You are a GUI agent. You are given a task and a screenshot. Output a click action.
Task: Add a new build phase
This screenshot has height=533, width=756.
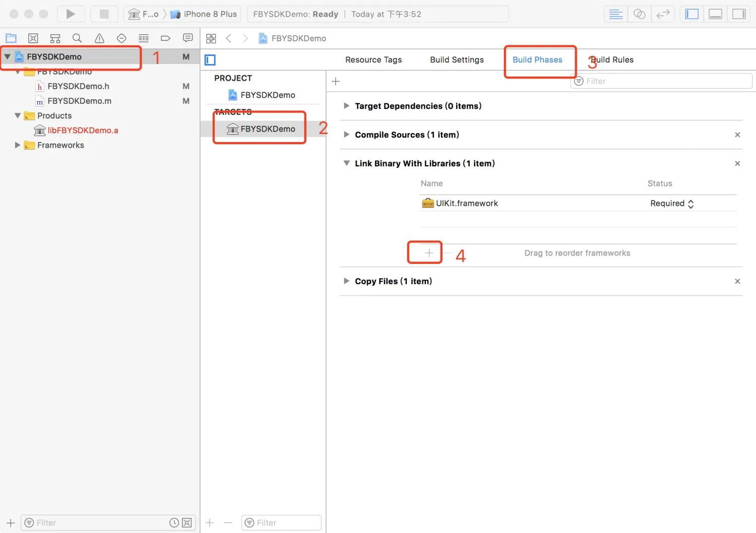(336, 81)
